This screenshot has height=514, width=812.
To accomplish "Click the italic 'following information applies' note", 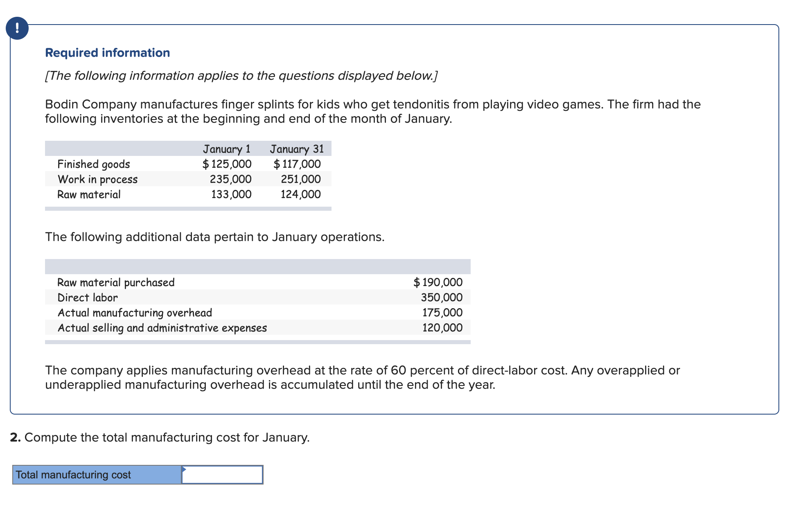I will point(241,76).
